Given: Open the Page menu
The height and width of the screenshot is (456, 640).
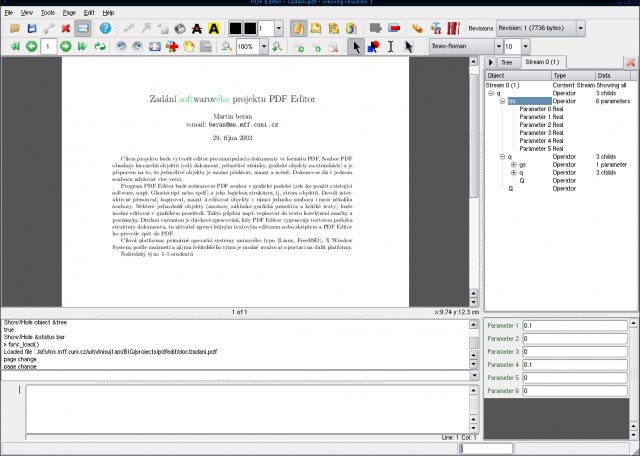Looking at the screenshot, I should coord(69,13).
